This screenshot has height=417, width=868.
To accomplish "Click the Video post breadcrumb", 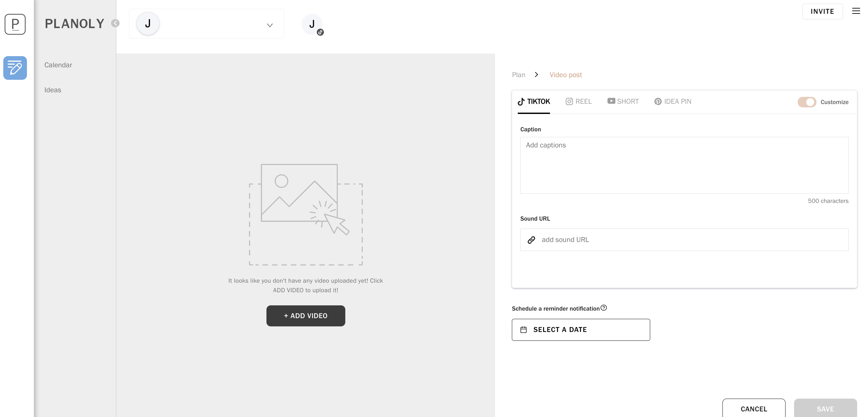I will click(565, 75).
